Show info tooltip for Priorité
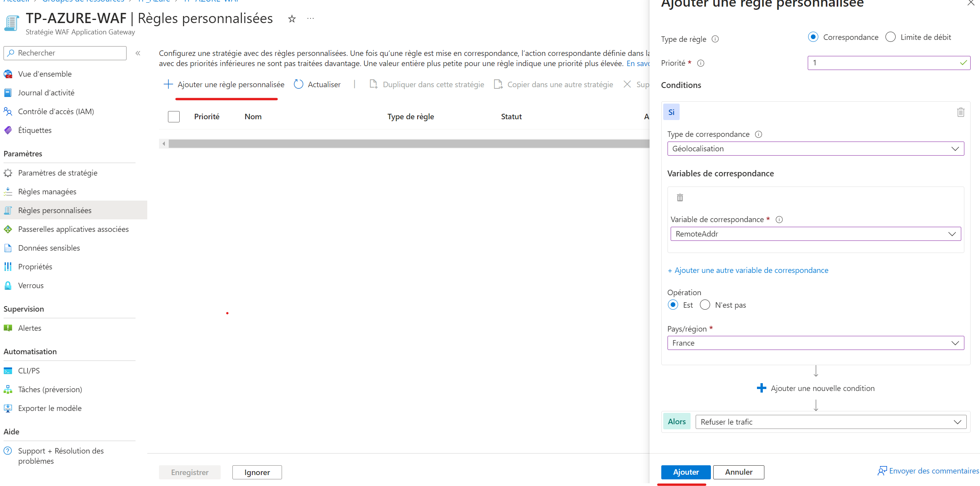Viewport: 980px width, 486px height. 701,63
